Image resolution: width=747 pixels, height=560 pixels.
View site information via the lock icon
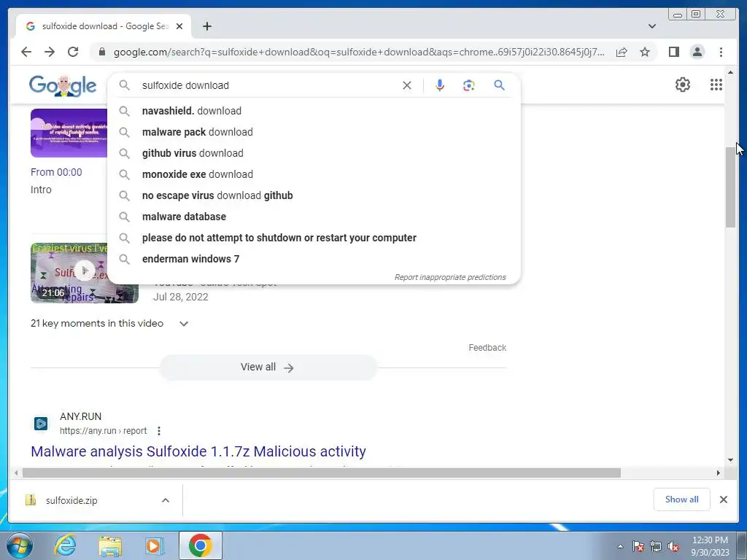102,52
